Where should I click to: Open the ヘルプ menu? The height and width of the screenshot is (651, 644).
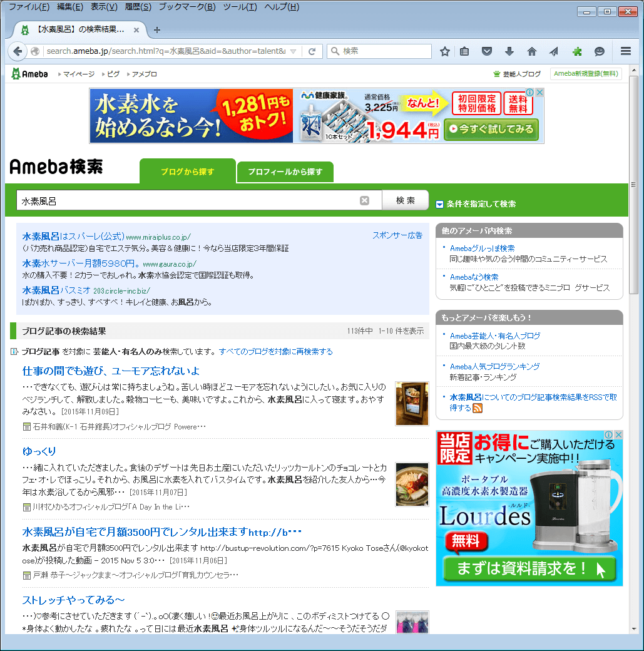pyautogui.click(x=282, y=7)
